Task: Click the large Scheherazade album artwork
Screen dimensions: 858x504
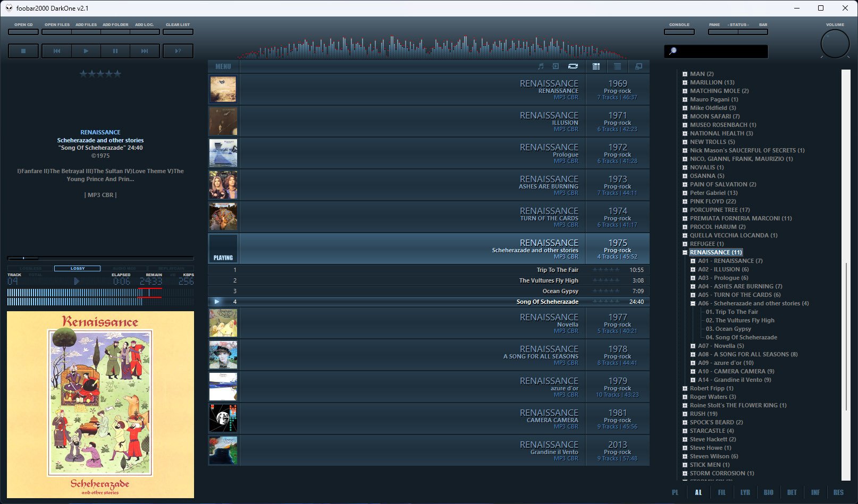Action: [100, 405]
